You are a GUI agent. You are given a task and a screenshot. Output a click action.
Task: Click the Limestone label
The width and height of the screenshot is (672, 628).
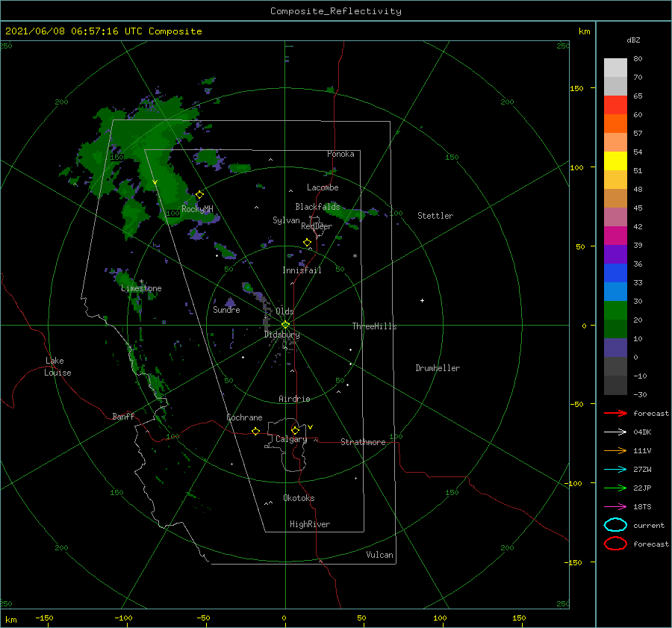pyautogui.click(x=141, y=288)
